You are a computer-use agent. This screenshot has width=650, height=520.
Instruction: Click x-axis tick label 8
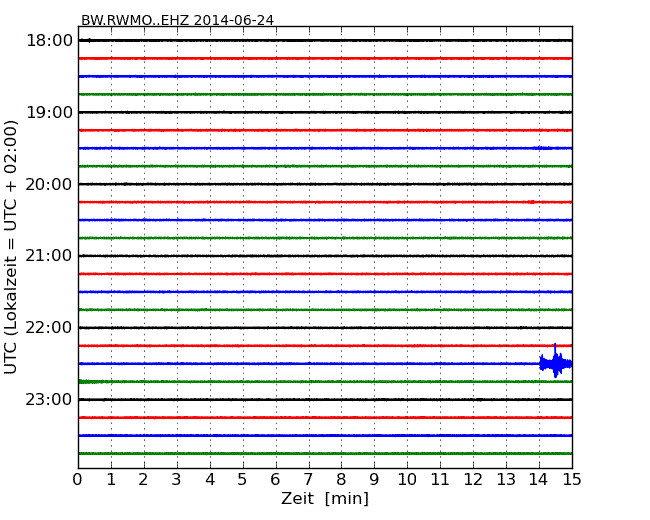click(341, 479)
